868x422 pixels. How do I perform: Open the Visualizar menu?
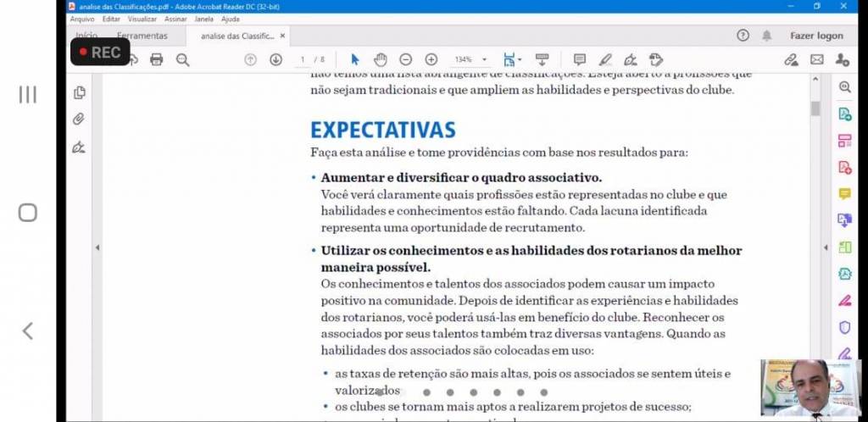point(142,19)
